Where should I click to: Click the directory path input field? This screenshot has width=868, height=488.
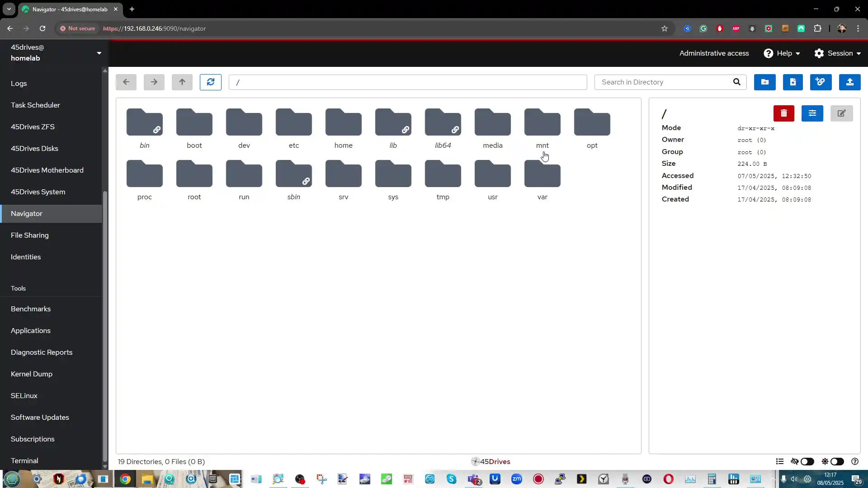[x=408, y=82]
